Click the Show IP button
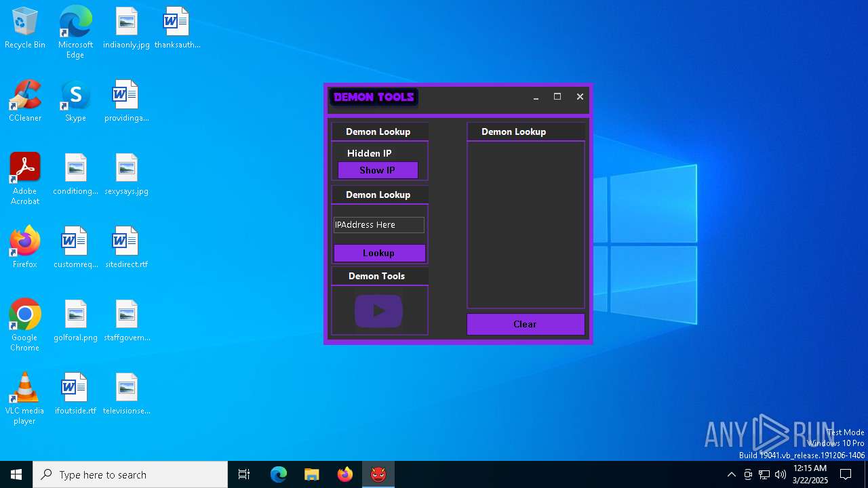The width and height of the screenshot is (868, 488). click(378, 170)
